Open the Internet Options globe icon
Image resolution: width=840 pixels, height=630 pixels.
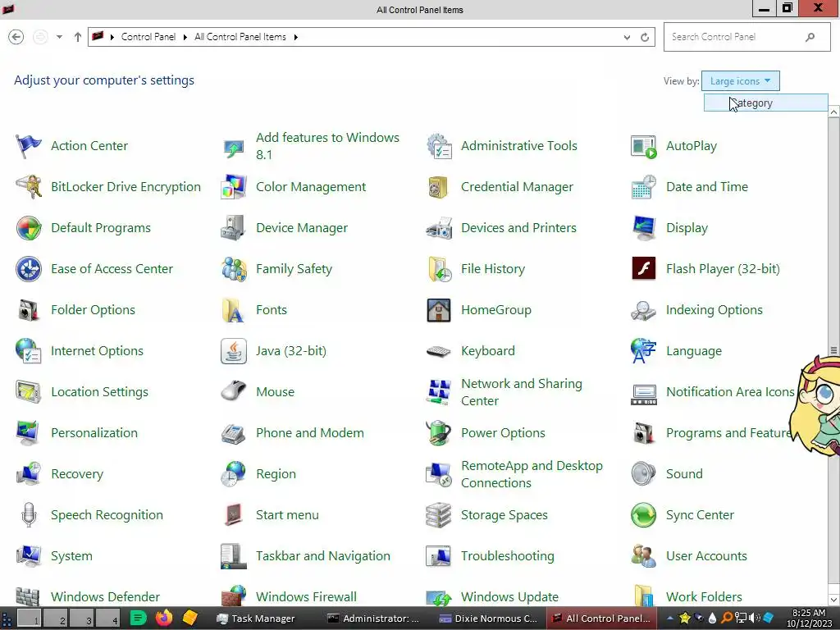tap(29, 351)
